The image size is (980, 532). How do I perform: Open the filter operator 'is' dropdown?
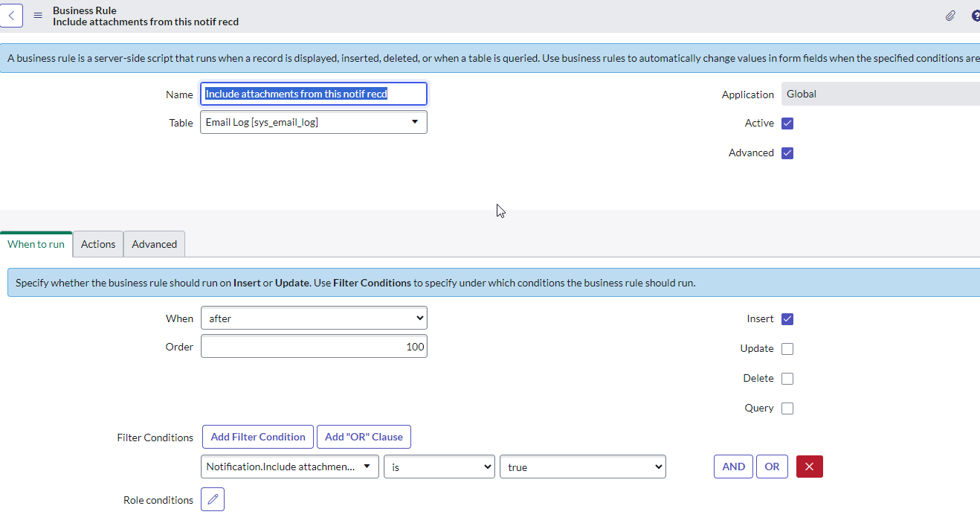pyautogui.click(x=439, y=467)
